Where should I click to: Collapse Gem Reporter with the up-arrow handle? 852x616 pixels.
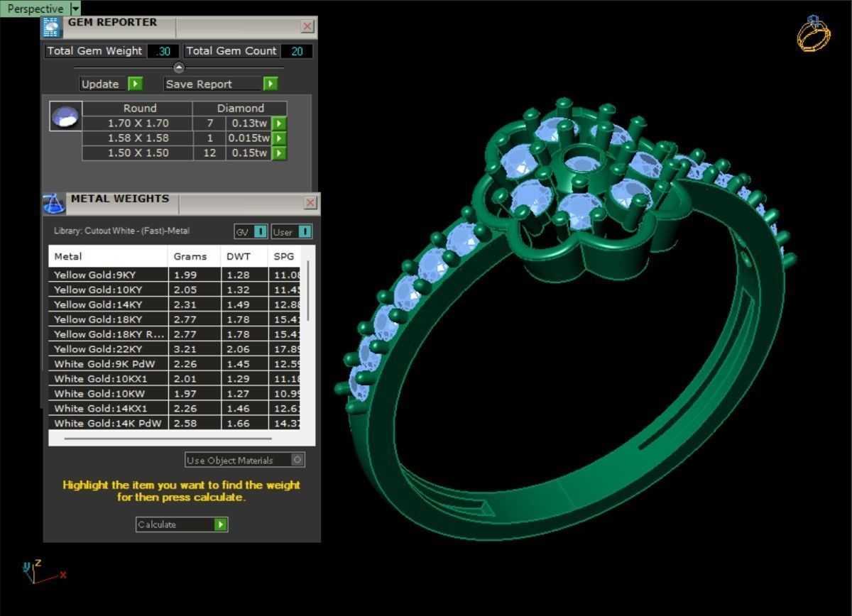click(179, 67)
